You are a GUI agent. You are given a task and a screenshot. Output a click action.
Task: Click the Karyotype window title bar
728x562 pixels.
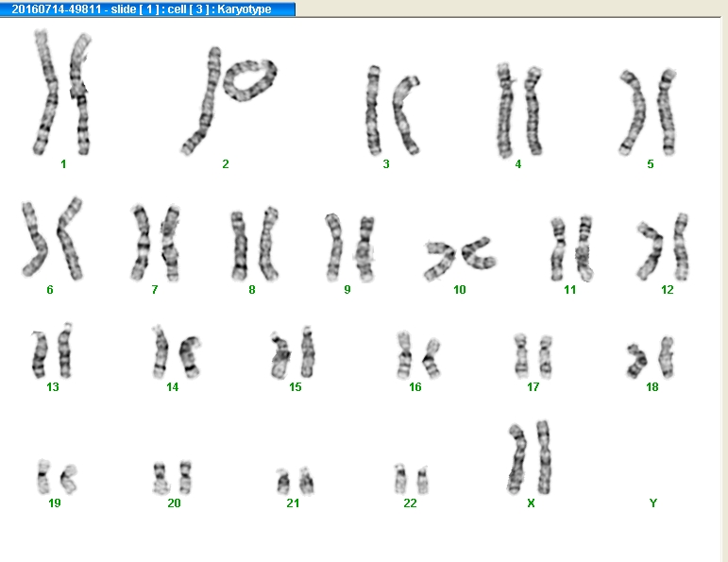[x=147, y=9]
